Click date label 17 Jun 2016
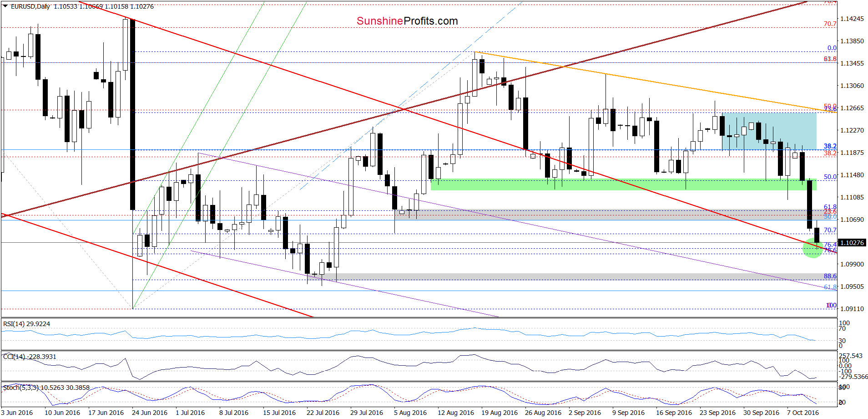This screenshot has height=419, width=868. [106, 413]
